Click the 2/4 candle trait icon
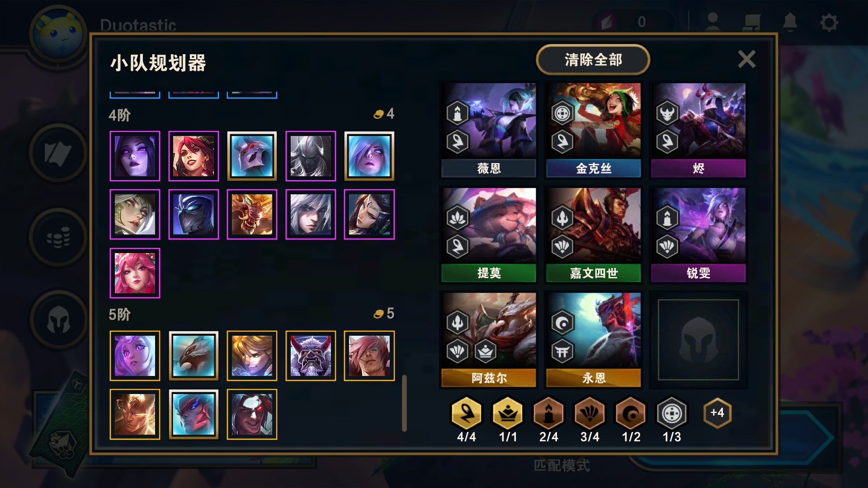The height and width of the screenshot is (488, 868). tap(548, 413)
